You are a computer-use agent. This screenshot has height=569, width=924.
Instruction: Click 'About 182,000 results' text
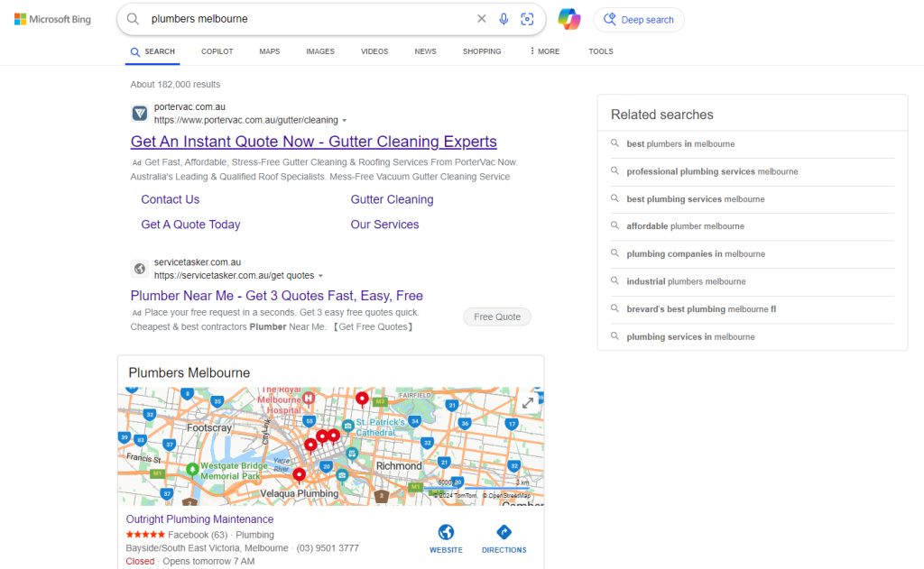[175, 84]
